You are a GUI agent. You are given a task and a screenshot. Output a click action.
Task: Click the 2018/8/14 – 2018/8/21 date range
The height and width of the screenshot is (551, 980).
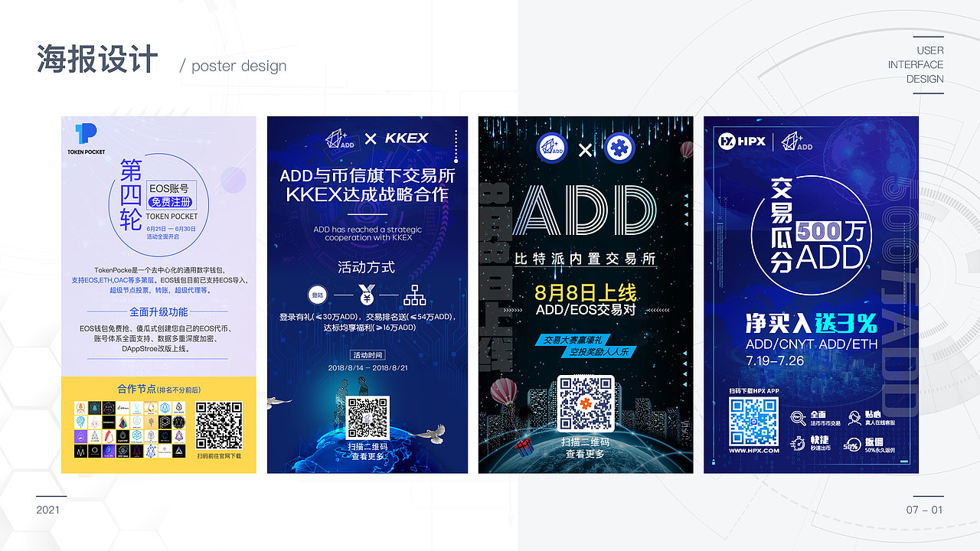367,368
